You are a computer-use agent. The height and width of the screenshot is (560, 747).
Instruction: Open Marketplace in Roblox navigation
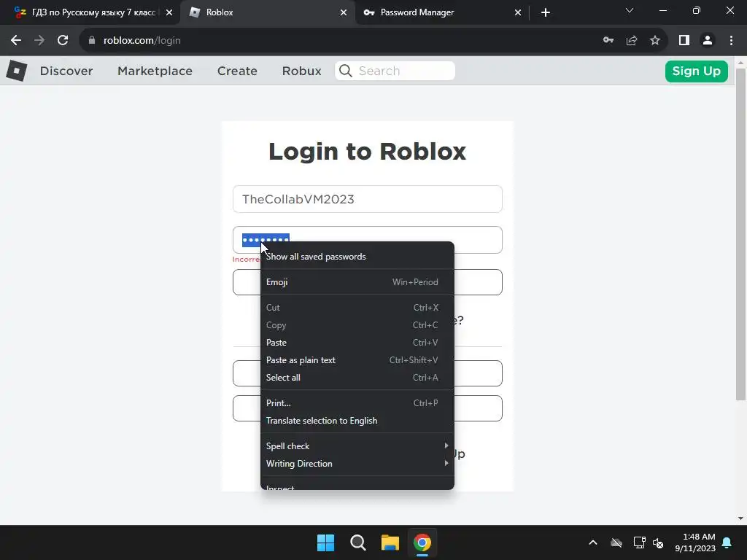pyautogui.click(x=155, y=71)
